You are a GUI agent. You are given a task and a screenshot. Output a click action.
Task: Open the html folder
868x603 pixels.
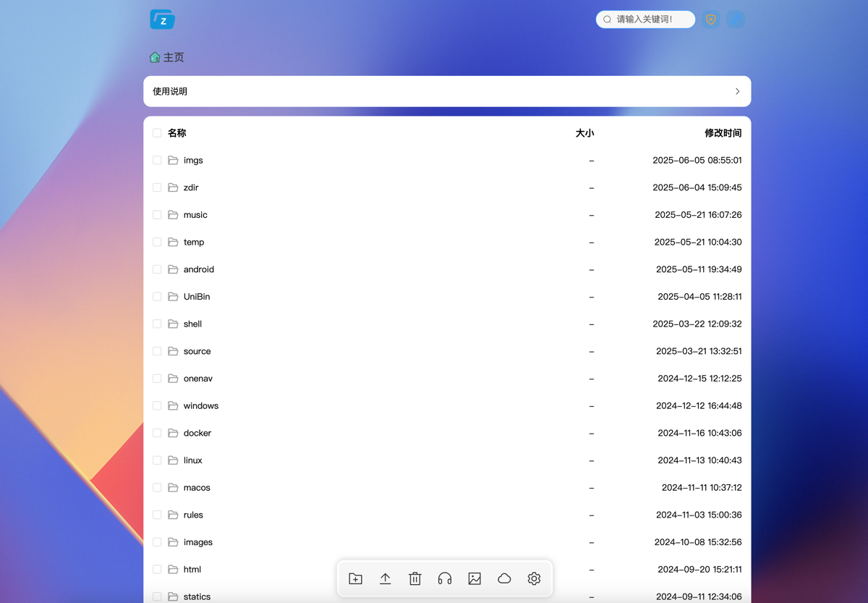click(x=192, y=570)
